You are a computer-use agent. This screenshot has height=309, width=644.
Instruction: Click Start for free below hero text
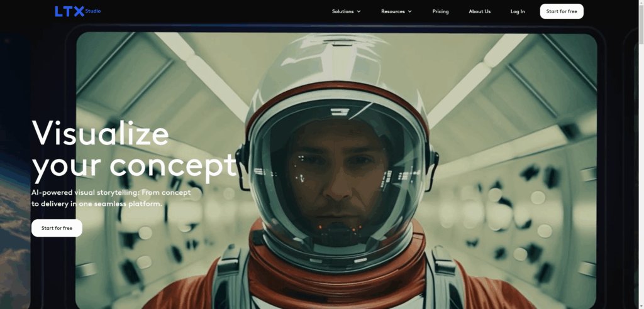(x=57, y=228)
